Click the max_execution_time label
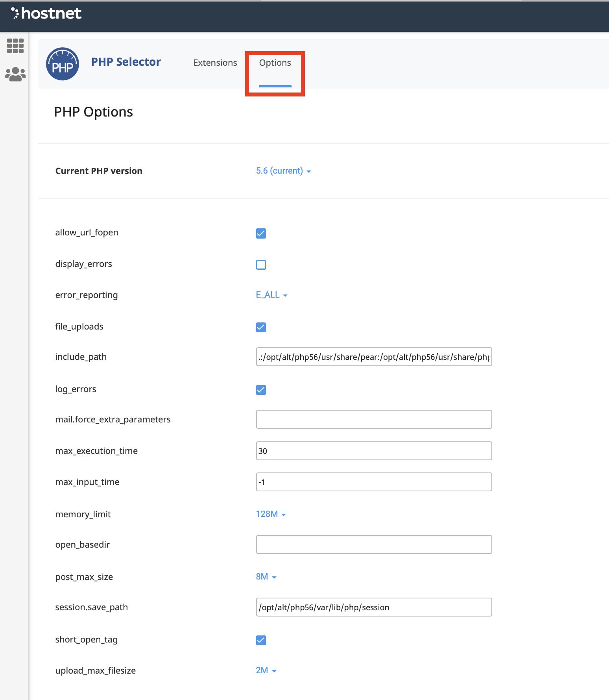The image size is (609, 700). [x=96, y=451]
